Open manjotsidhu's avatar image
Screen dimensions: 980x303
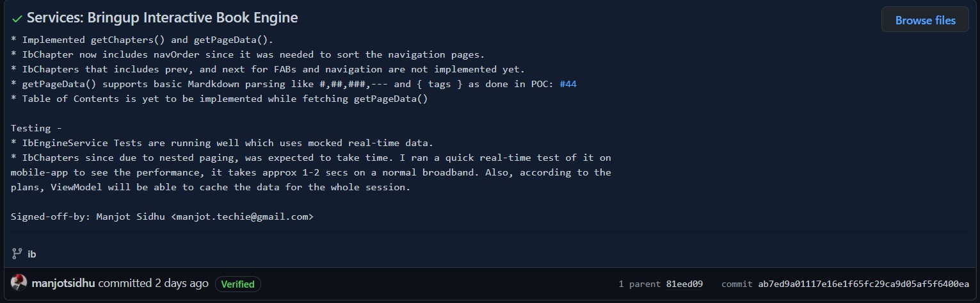point(19,283)
